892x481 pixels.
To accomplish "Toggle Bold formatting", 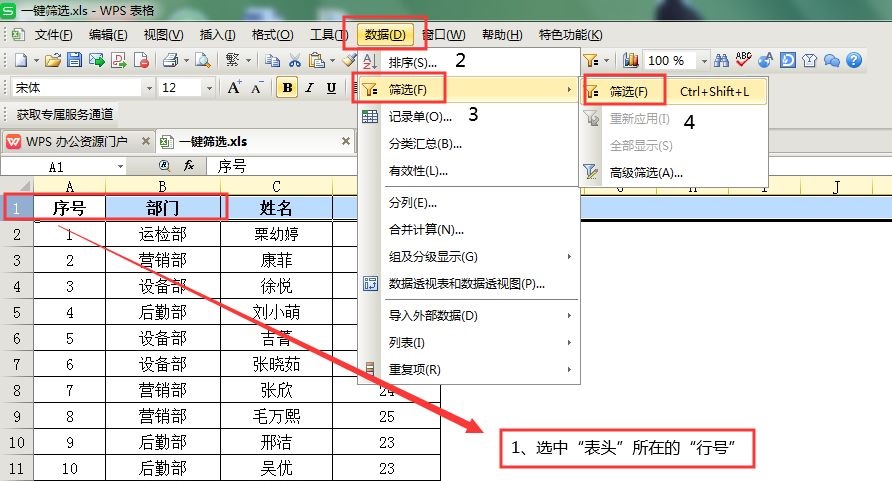I will 287,88.
